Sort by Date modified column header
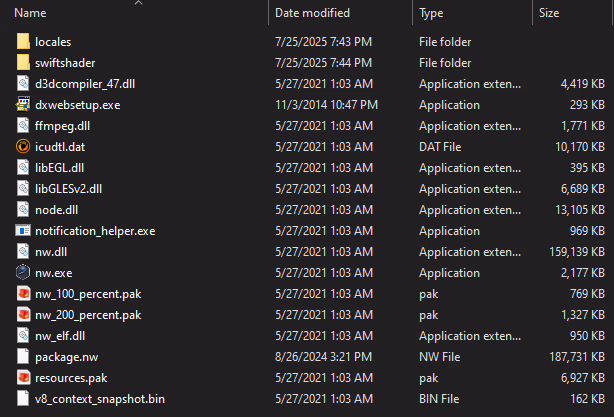This screenshot has width=614, height=417. (312, 14)
